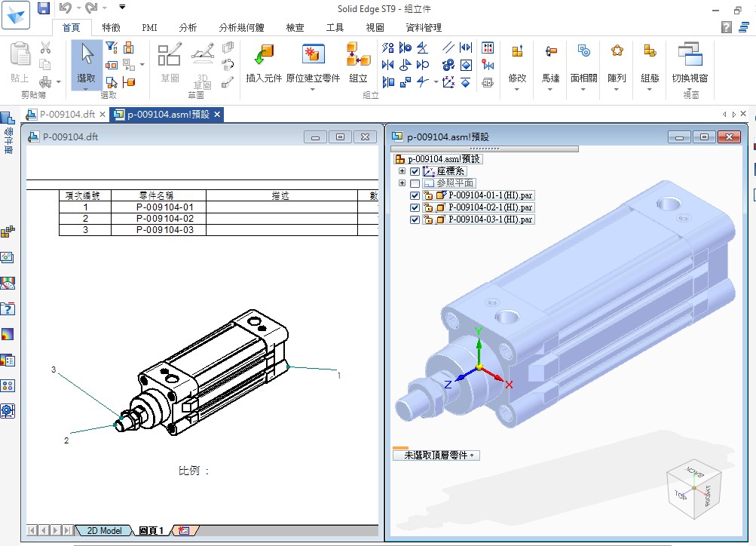The image size is (756, 546).
Task: Expand the 參照平面 tree node
Action: [x=402, y=183]
